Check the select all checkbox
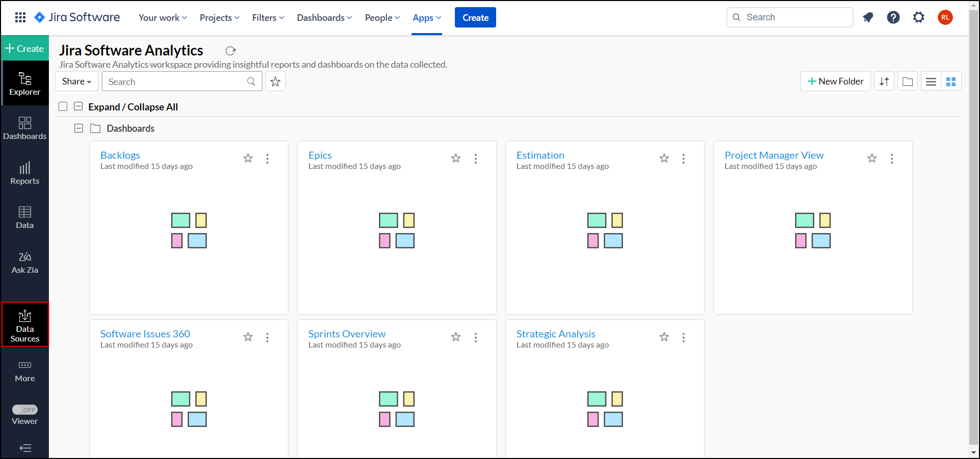 click(63, 106)
